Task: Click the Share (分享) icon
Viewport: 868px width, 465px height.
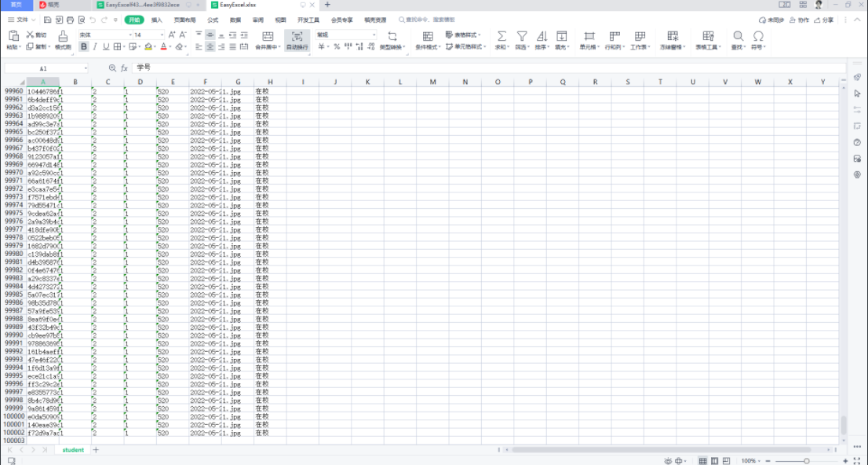Action: 824,20
